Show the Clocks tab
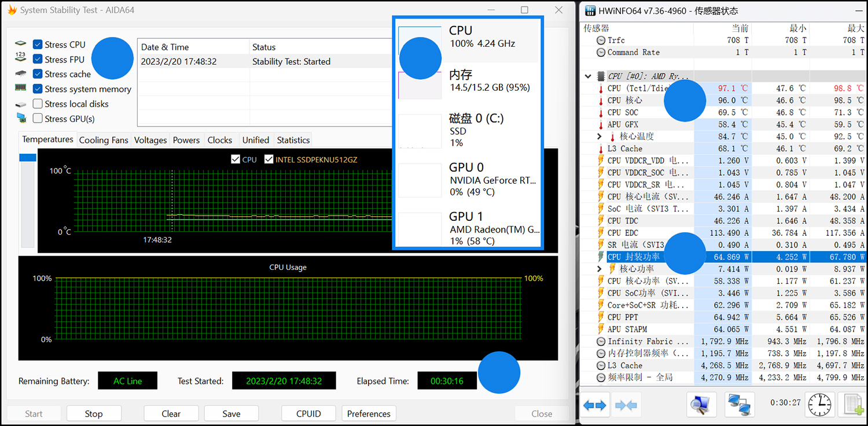This screenshot has height=426, width=868. point(220,140)
